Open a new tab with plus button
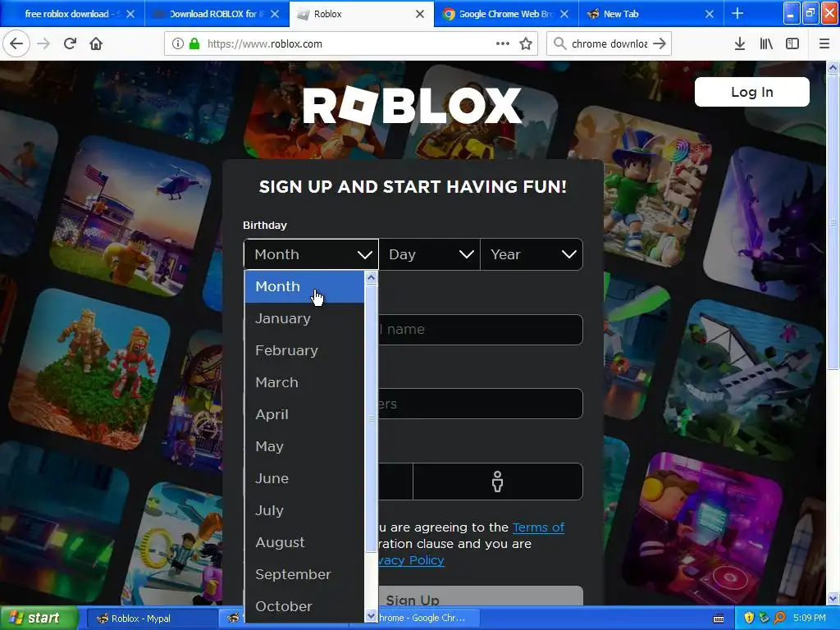Image resolution: width=840 pixels, height=630 pixels. pos(737,13)
